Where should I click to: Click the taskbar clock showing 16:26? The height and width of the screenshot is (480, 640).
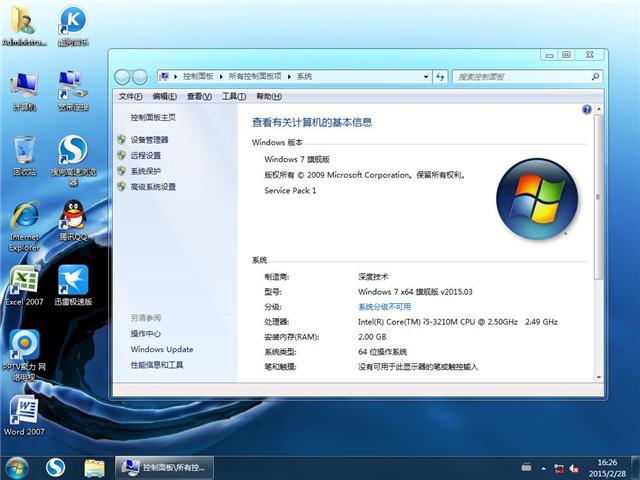(x=607, y=468)
